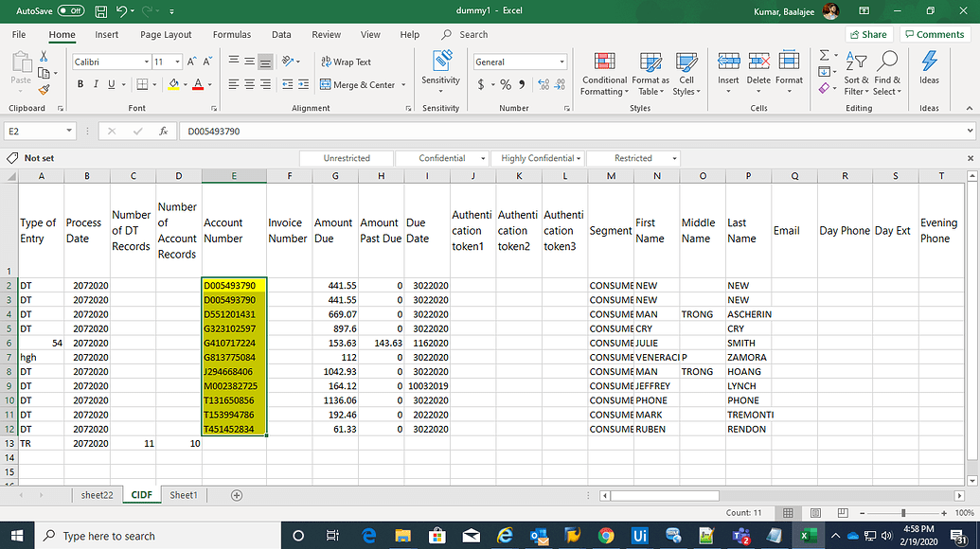Click the font color red swatch
Viewport: 980px width, 549px height.
197,85
